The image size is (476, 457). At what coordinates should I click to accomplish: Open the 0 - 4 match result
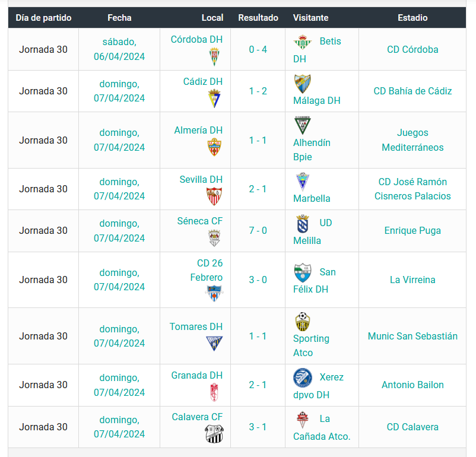click(258, 49)
